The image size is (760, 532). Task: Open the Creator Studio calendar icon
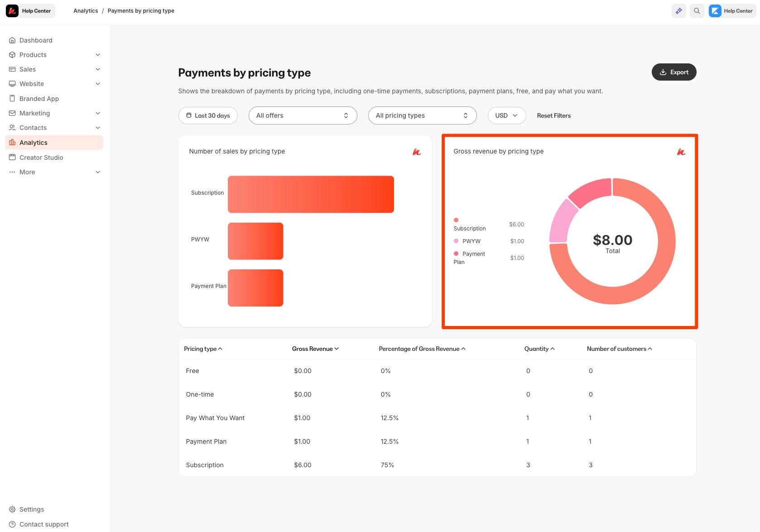tap(12, 157)
